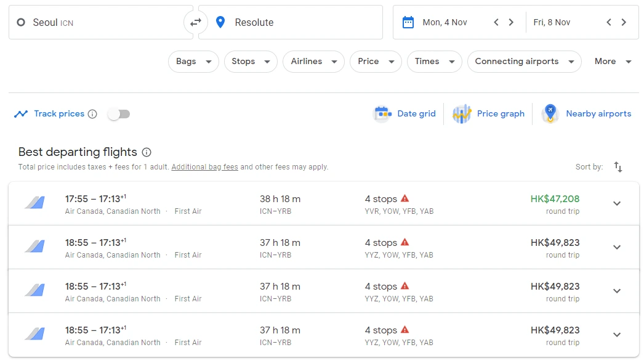644x363 pixels.
Task: Expand the 17:55 flight details
Action: [617, 203]
